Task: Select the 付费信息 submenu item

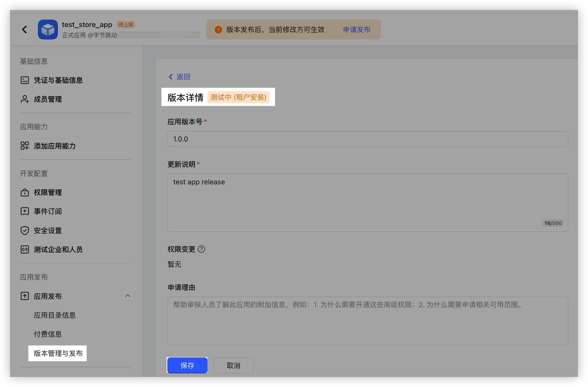Action: pos(48,334)
